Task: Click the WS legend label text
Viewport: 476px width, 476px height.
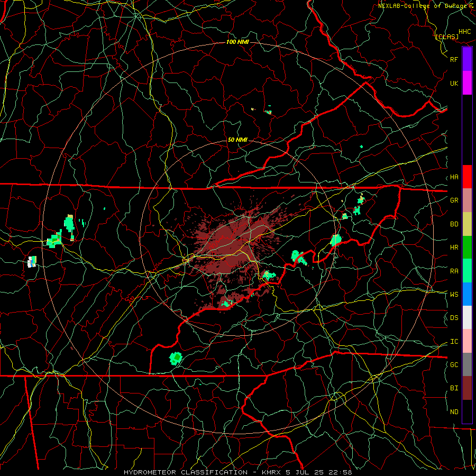Action: click(454, 295)
